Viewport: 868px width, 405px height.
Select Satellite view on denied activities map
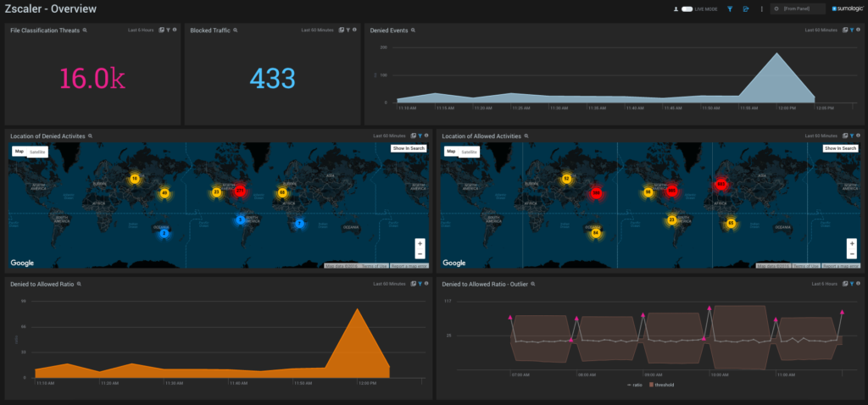[37, 152]
